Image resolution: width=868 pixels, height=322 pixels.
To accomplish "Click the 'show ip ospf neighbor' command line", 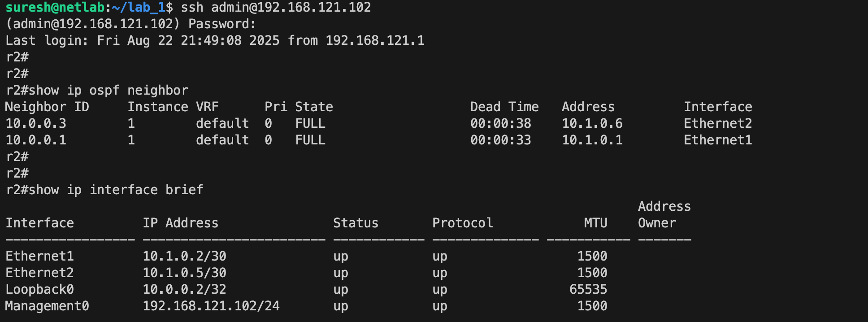I will click(x=97, y=91).
